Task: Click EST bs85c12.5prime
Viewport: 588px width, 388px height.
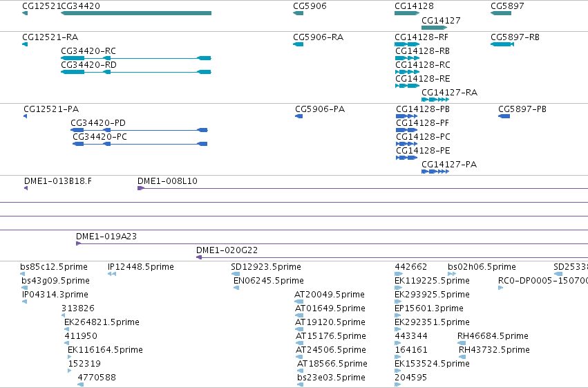Action: tap(23, 274)
